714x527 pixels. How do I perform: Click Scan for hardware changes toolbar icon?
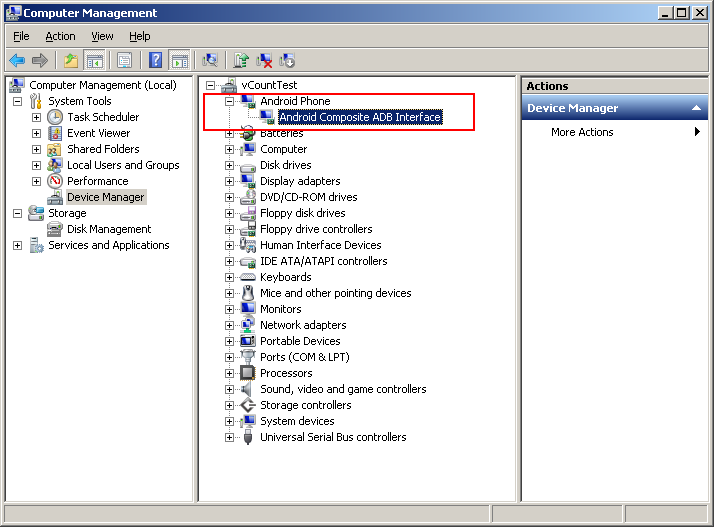click(210, 60)
